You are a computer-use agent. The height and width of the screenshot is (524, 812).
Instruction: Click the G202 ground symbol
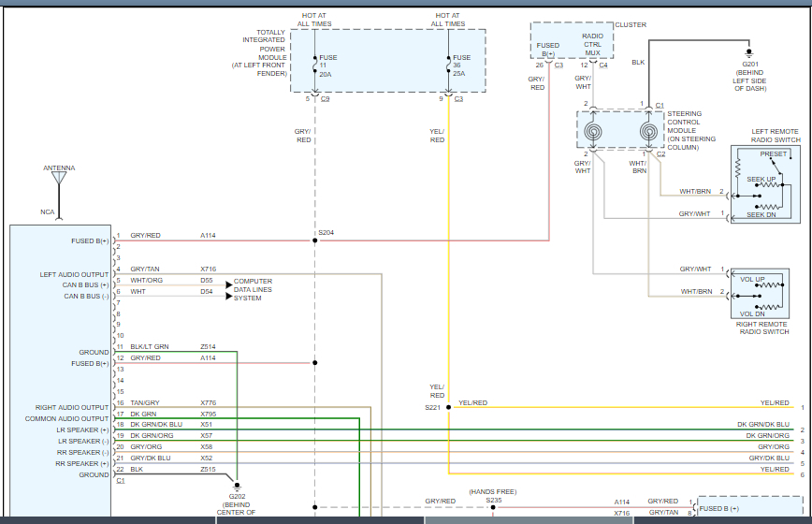tap(238, 488)
